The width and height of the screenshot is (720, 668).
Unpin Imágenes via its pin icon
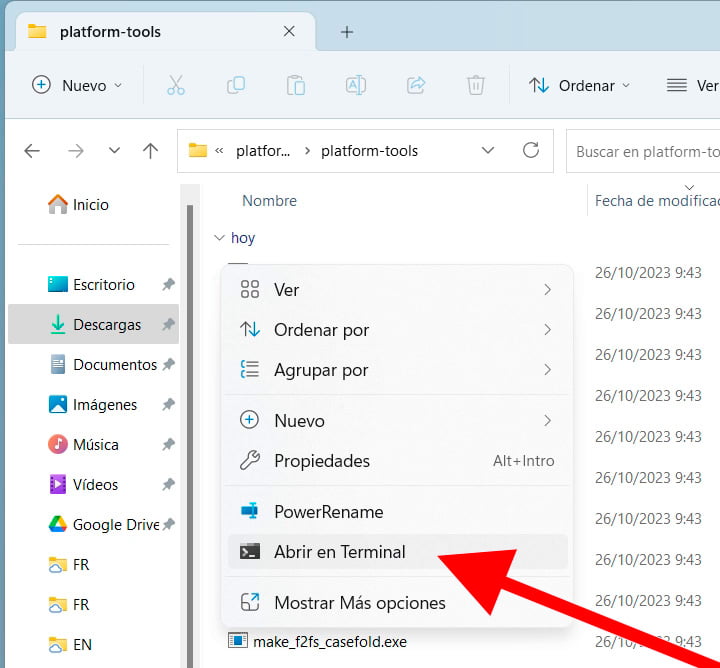coord(169,404)
